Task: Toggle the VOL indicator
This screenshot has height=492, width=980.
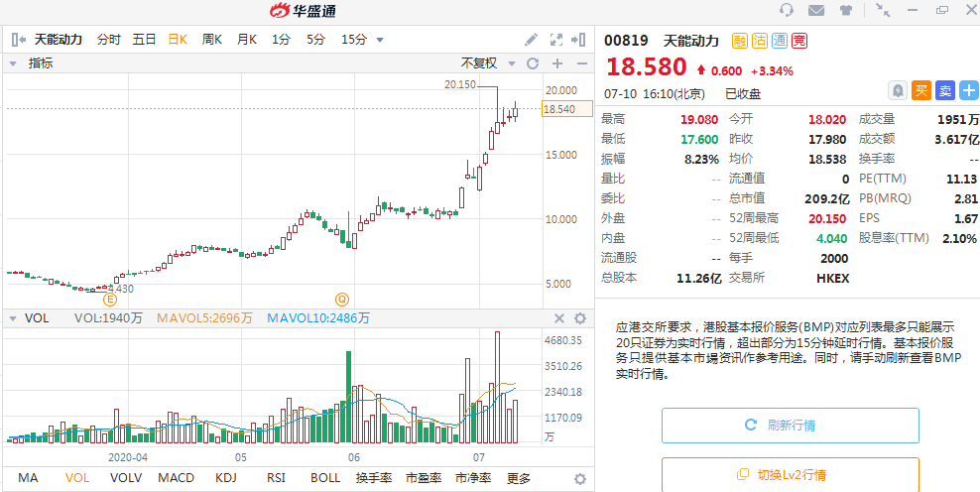Action: click(x=77, y=478)
